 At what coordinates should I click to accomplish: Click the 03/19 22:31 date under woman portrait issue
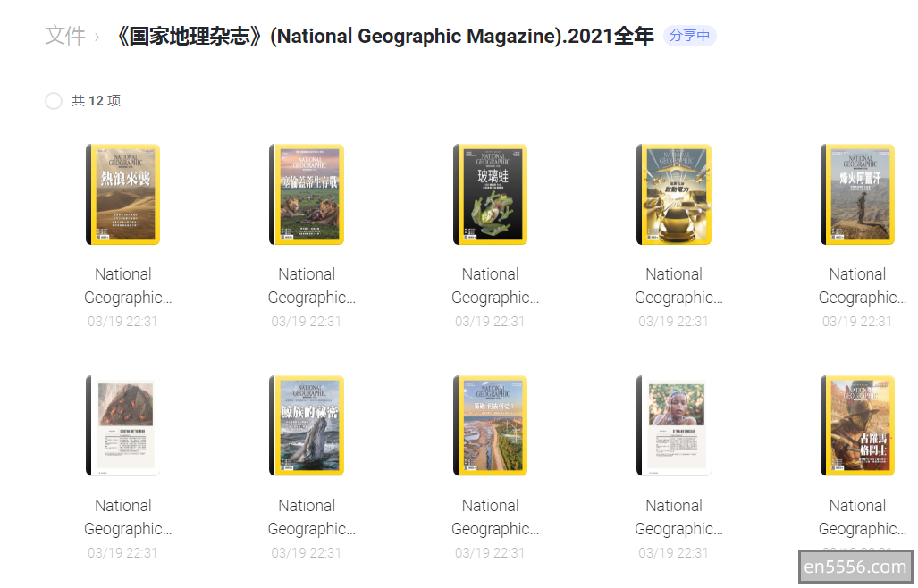[673, 553]
